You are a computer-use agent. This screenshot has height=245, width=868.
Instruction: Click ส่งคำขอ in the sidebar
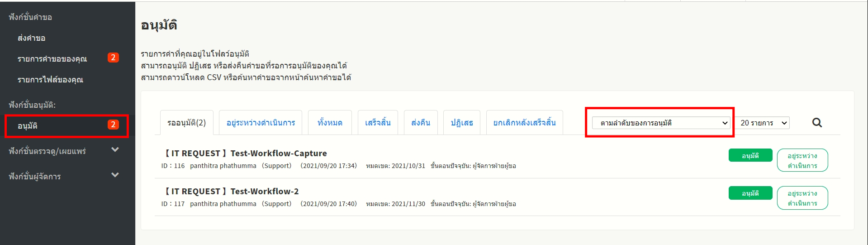click(x=32, y=38)
